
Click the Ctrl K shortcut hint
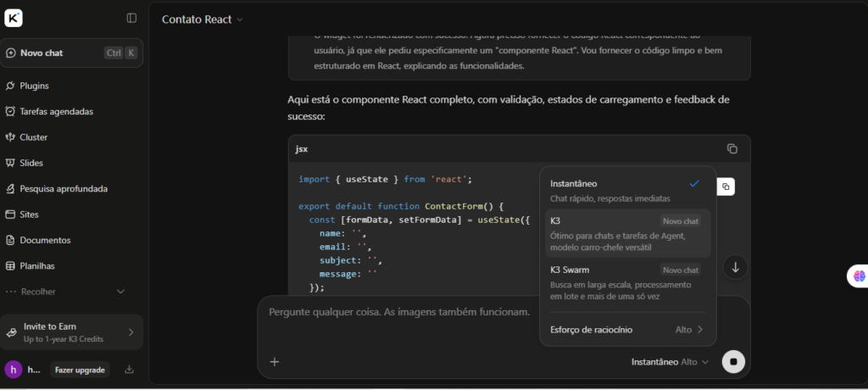[120, 53]
